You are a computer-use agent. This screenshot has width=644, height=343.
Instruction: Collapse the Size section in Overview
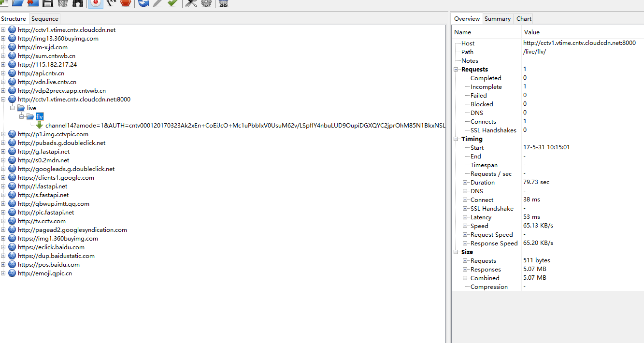point(457,252)
